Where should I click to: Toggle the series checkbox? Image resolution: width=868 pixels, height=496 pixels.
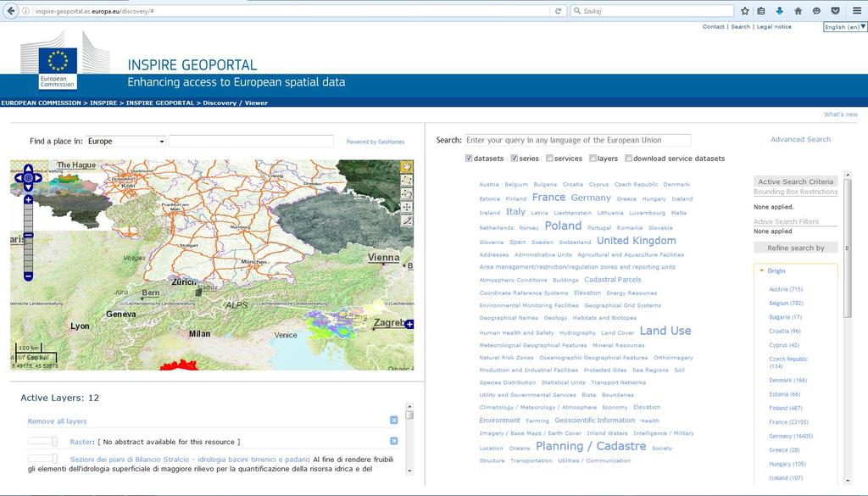515,159
